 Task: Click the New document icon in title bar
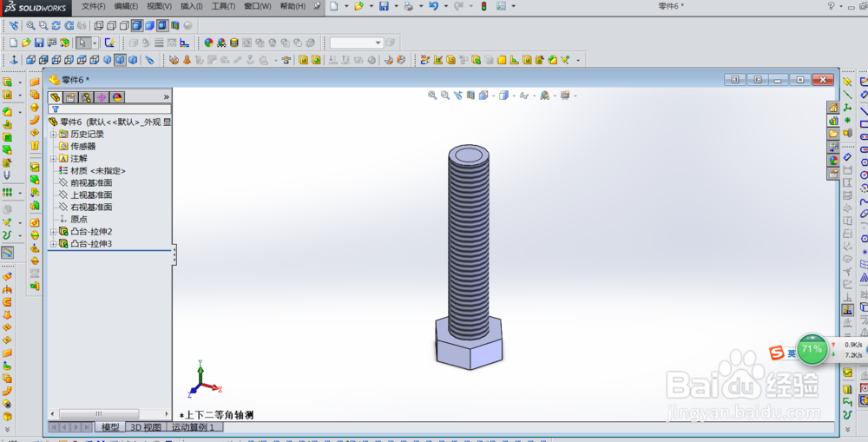(x=333, y=6)
